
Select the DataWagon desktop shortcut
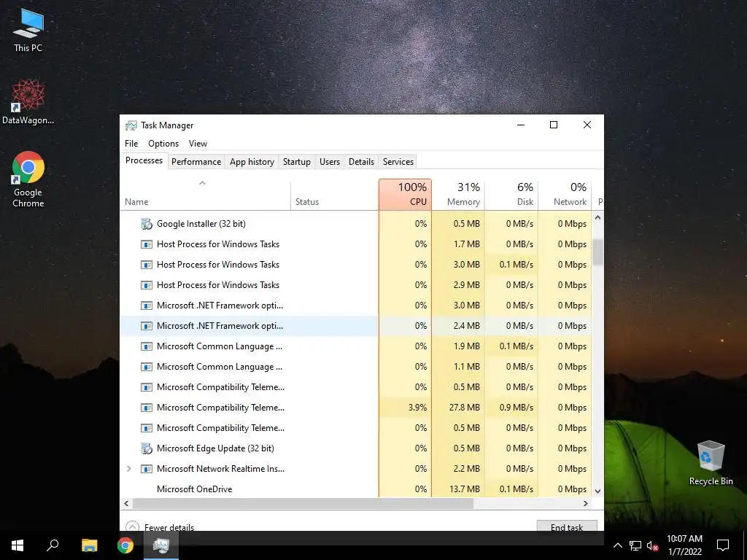pos(28,102)
